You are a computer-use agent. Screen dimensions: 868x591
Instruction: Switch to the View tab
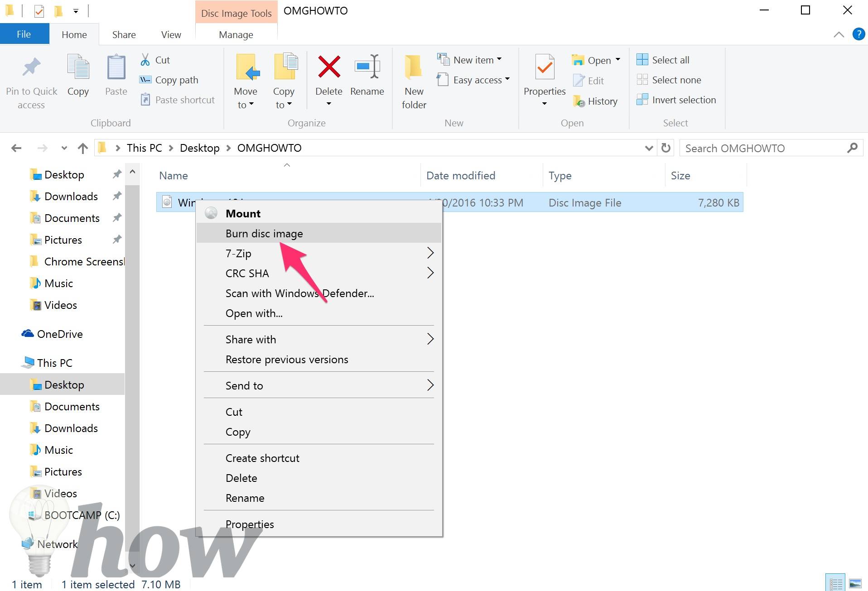(x=171, y=34)
